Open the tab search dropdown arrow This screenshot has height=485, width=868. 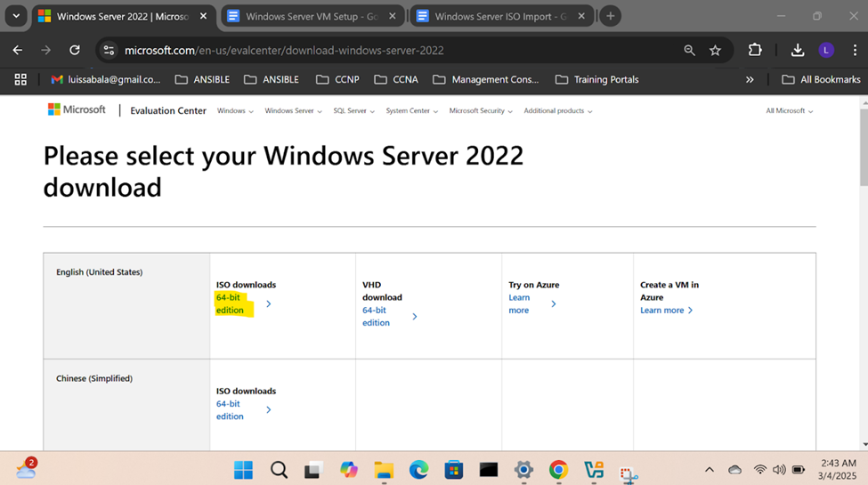pos(16,16)
